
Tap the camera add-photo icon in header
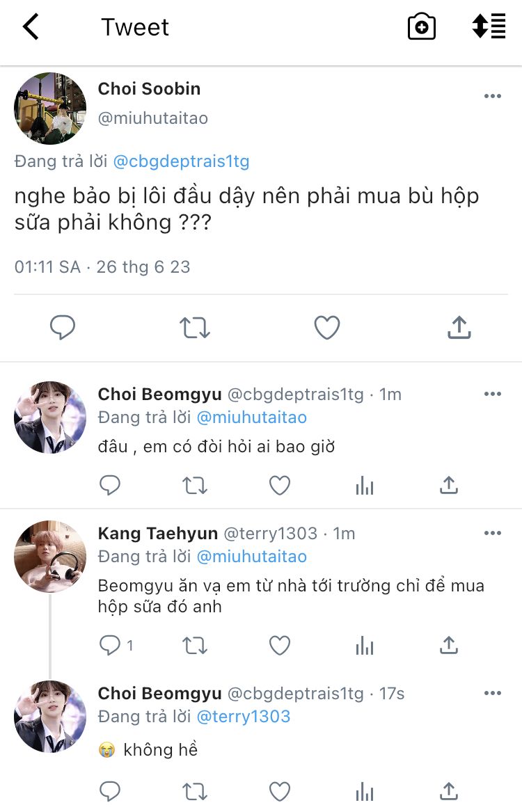tap(421, 27)
